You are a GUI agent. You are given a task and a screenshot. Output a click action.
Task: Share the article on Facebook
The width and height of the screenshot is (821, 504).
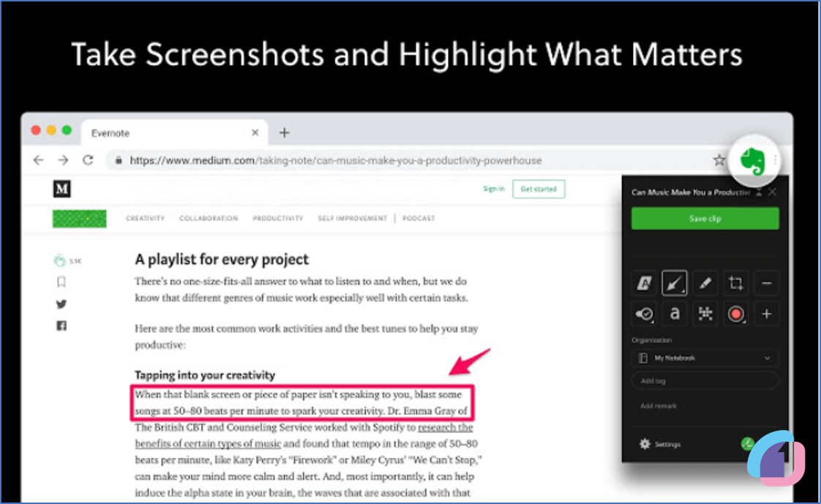pos(61,326)
